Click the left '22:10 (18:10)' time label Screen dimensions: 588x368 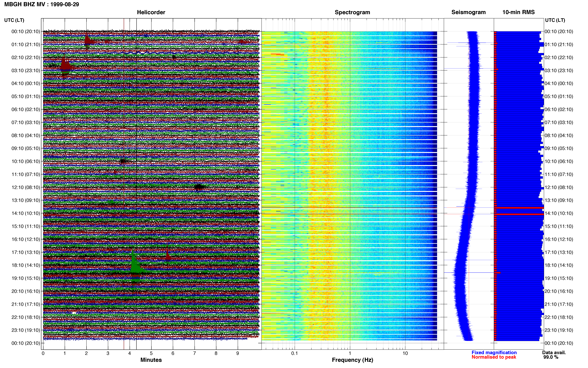26,317
